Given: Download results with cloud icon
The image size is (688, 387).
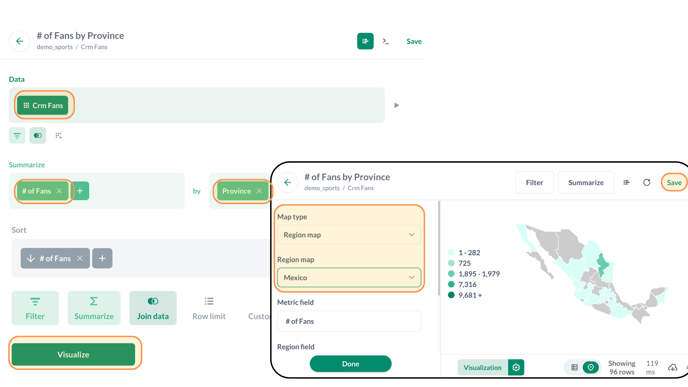Looking at the screenshot, I should [672, 368].
